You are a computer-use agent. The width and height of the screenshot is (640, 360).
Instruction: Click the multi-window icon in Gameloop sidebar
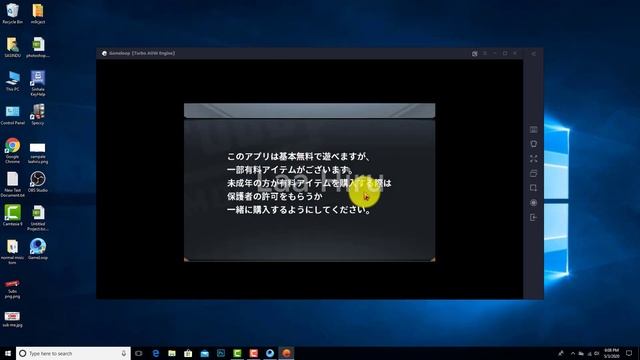[x=533, y=173]
